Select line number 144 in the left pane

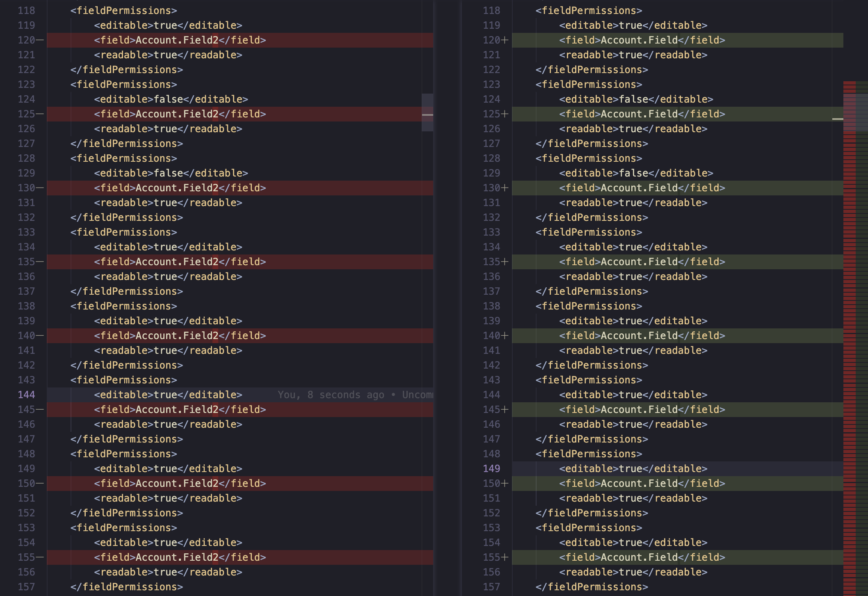(x=26, y=395)
